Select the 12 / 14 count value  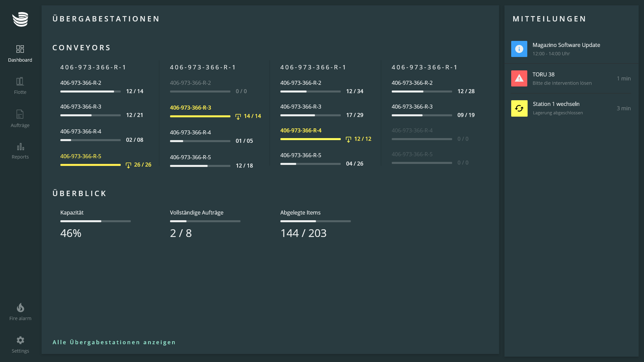tap(135, 91)
